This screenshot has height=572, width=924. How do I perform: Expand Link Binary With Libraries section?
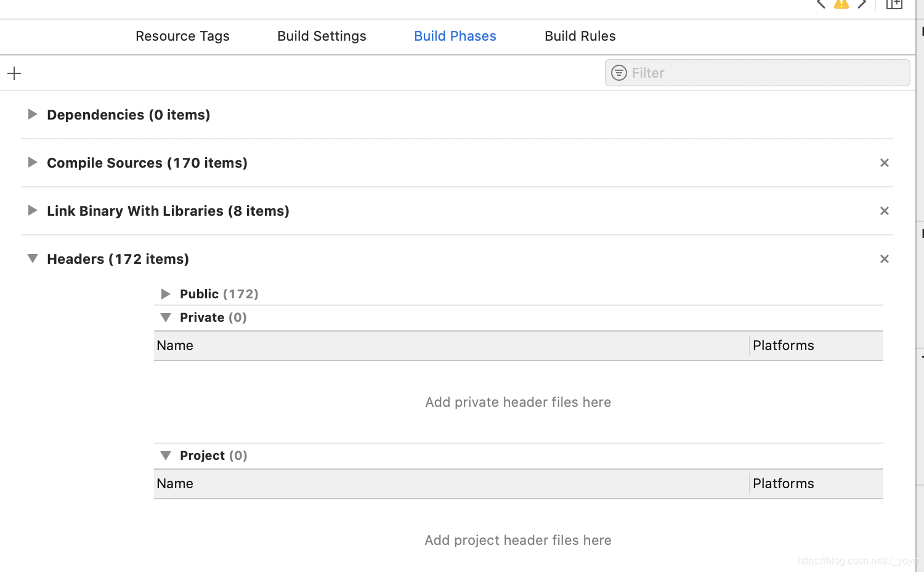tap(33, 210)
